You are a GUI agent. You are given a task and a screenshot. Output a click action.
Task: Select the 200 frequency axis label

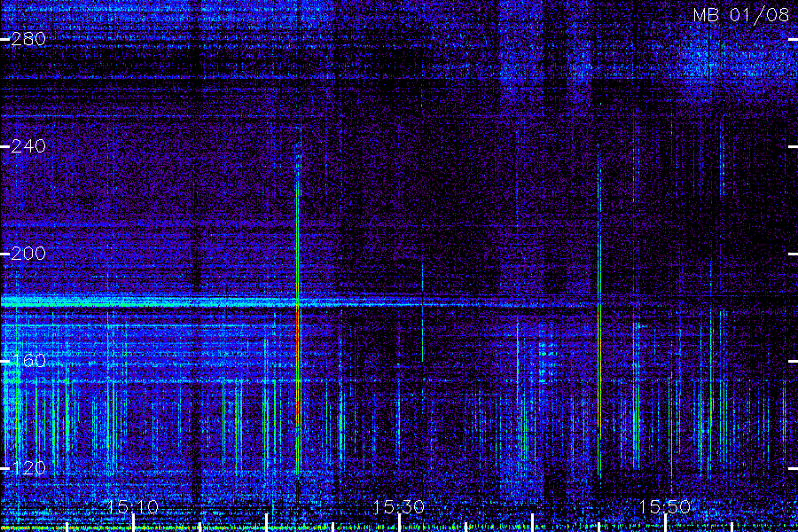click(x=28, y=254)
